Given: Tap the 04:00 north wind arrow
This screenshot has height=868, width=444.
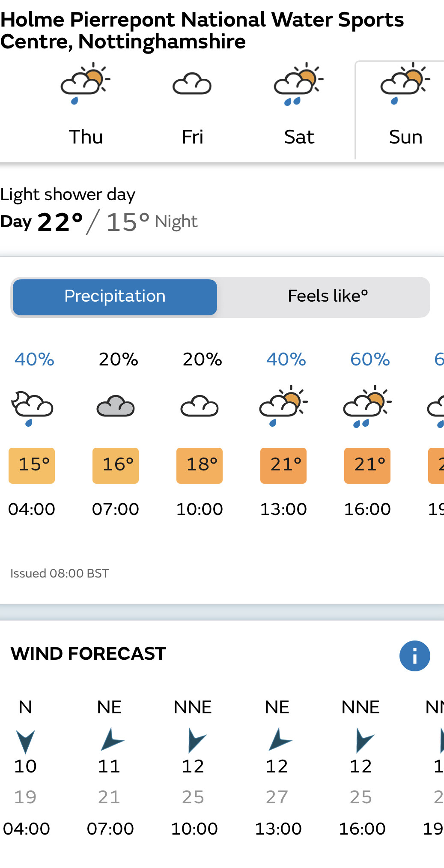Looking at the screenshot, I should coord(25,742).
